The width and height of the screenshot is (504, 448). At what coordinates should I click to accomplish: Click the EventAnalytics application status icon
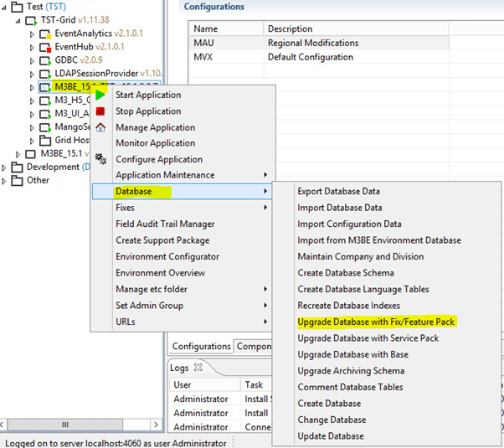(x=45, y=34)
